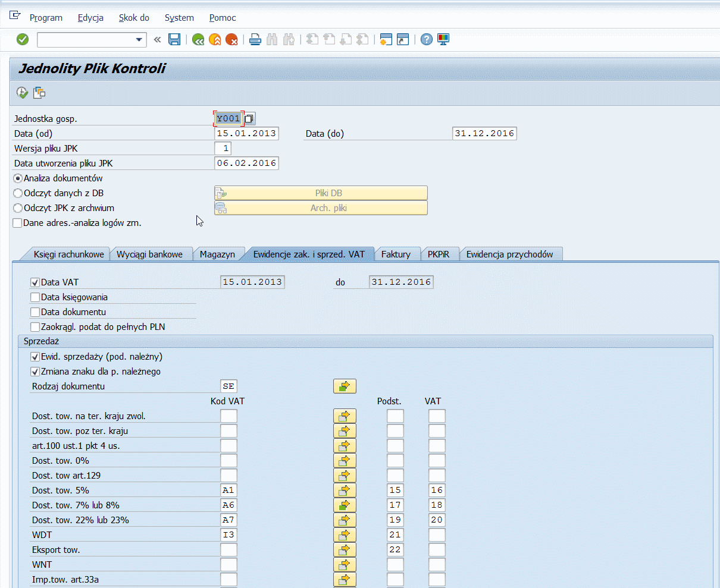Open multiple selection for Rodzaj dokumentu
720x588 pixels.
pos(345,386)
